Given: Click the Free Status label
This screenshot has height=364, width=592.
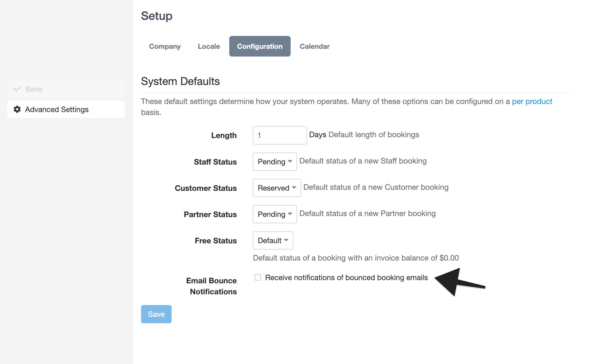Looking at the screenshot, I should click(216, 241).
